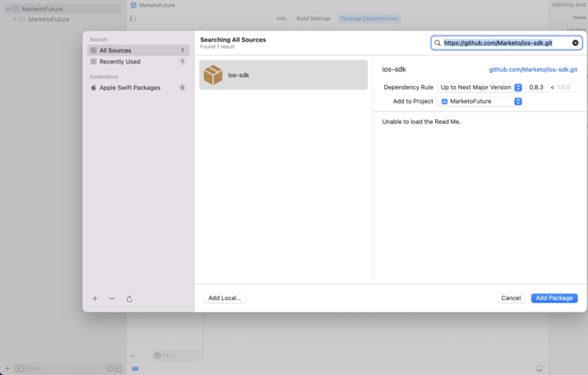Click the Add Local... button
588x375 pixels.
225,298
